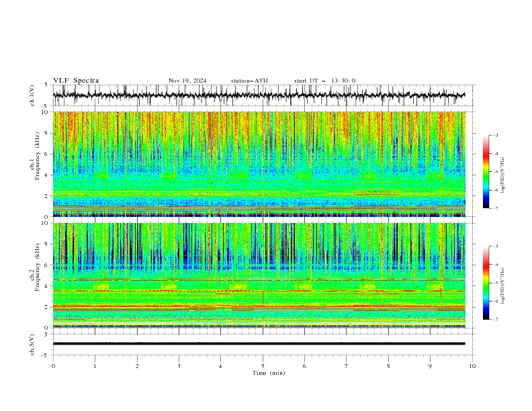Click the ch.2 spectrogram panel
532x411 pixels.
tap(259, 275)
